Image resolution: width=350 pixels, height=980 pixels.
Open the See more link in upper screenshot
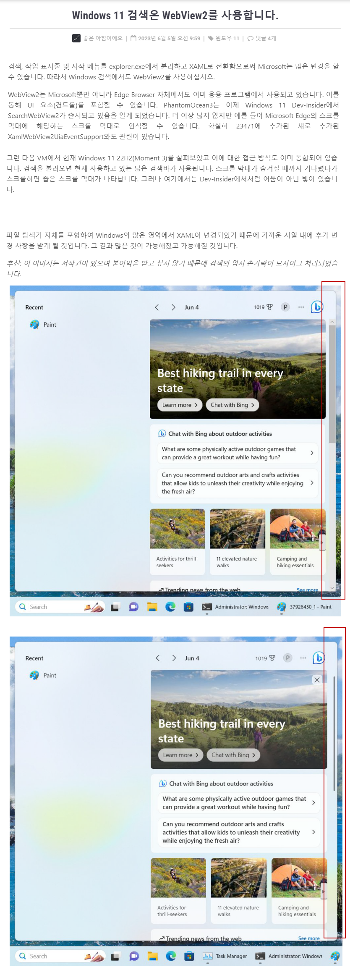tap(307, 590)
